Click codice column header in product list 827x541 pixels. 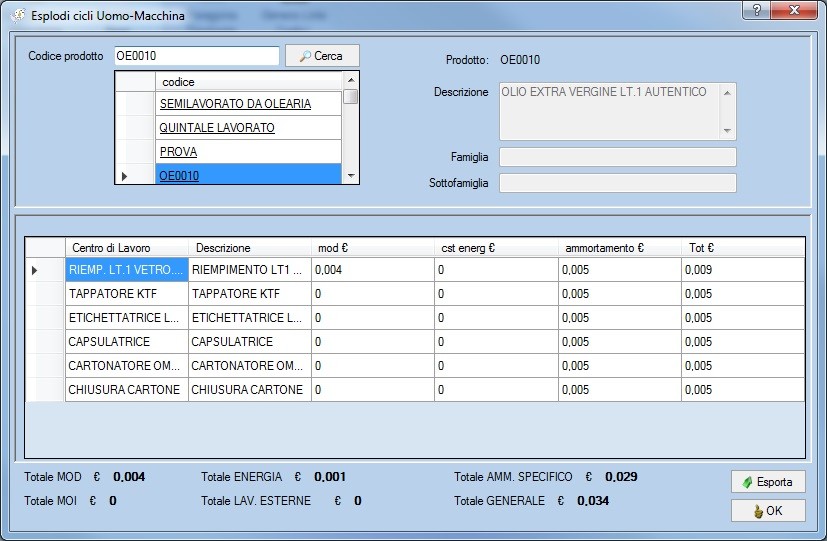coord(248,82)
